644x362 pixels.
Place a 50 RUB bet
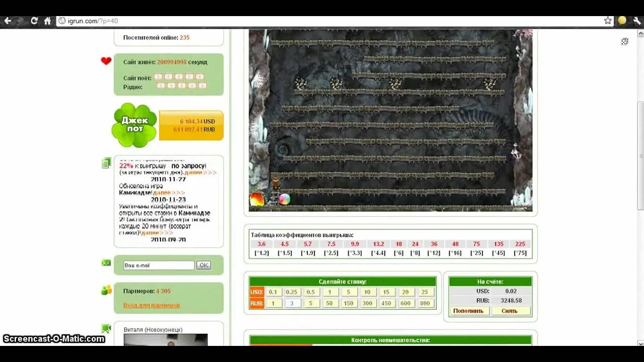tap(330, 303)
